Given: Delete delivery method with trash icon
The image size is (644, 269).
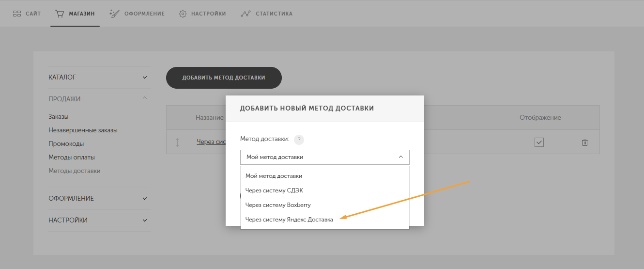Looking at the screenshot, I should (585, 142).
